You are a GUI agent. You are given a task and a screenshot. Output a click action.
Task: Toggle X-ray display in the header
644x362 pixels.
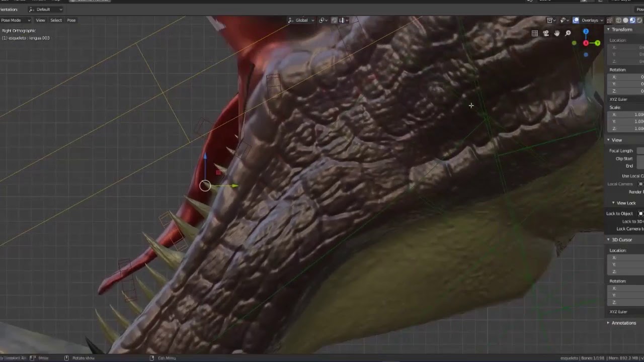point(610,20)
